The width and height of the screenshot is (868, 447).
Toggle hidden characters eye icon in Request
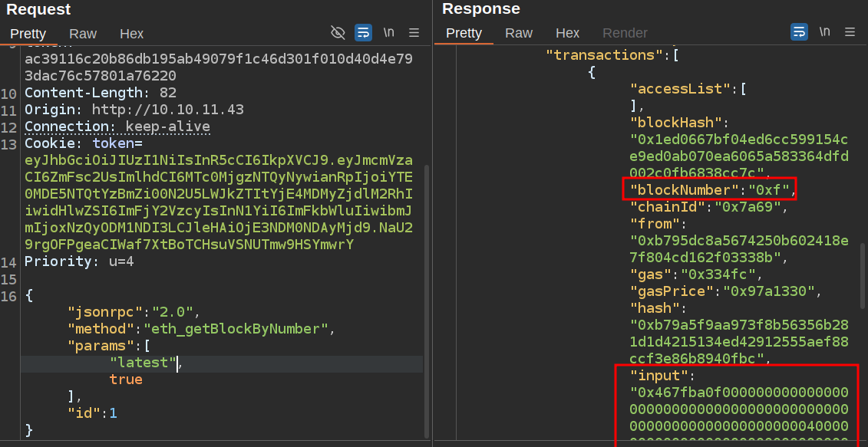(x=338, y=32)
